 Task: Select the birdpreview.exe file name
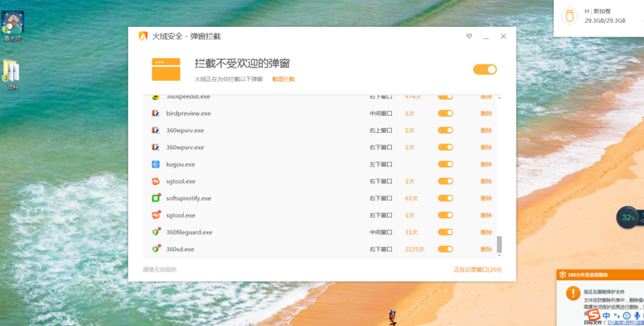pos(189,113)
